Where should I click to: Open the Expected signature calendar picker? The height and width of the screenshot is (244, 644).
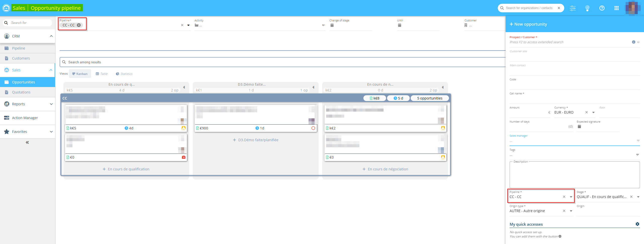pyautogui.click(x=579, y=126)
